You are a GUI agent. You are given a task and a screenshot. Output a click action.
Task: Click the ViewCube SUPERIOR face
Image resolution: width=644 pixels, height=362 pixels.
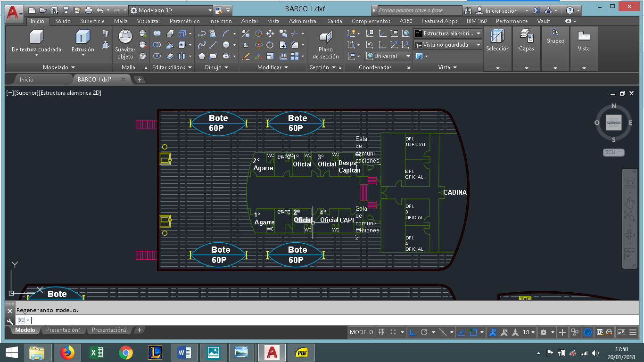coord(613,123)
